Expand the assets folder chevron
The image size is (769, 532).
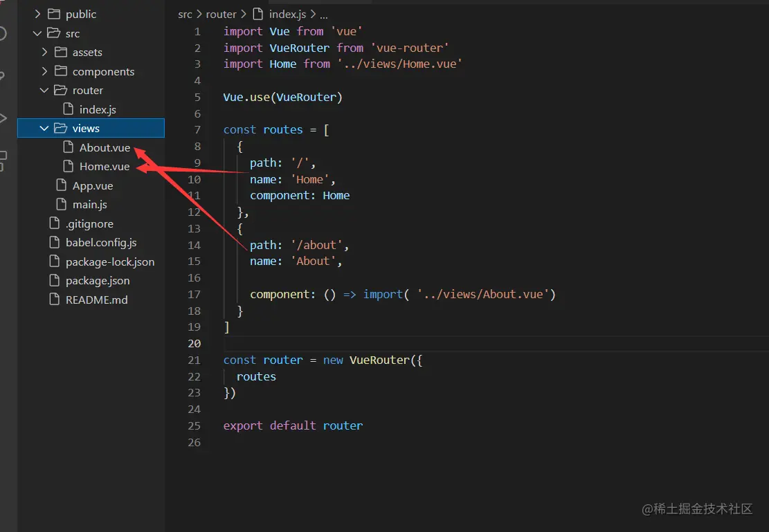pyautogui.click(x=44, y=52)
